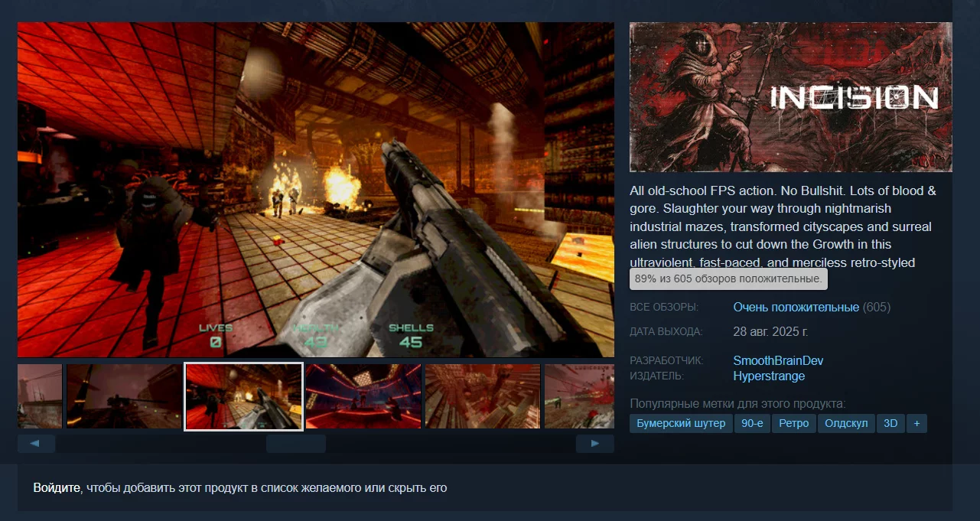Click the 89% из 605 обзоров tooltip
Viewport: 980px width, 521px height.
tap(728, 279)
